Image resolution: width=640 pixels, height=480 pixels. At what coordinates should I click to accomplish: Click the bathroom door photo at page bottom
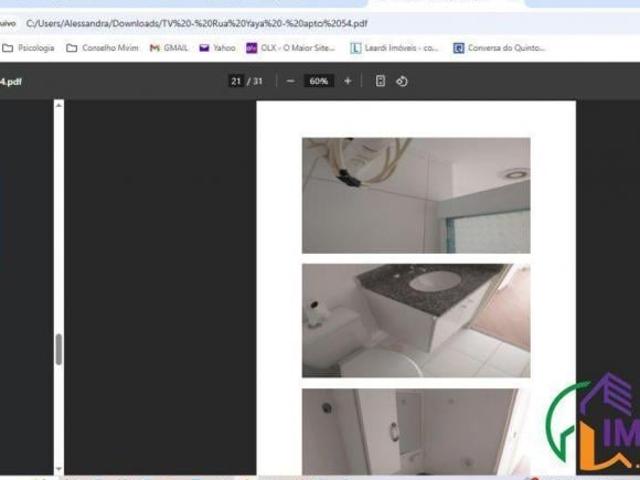point(416,431)
